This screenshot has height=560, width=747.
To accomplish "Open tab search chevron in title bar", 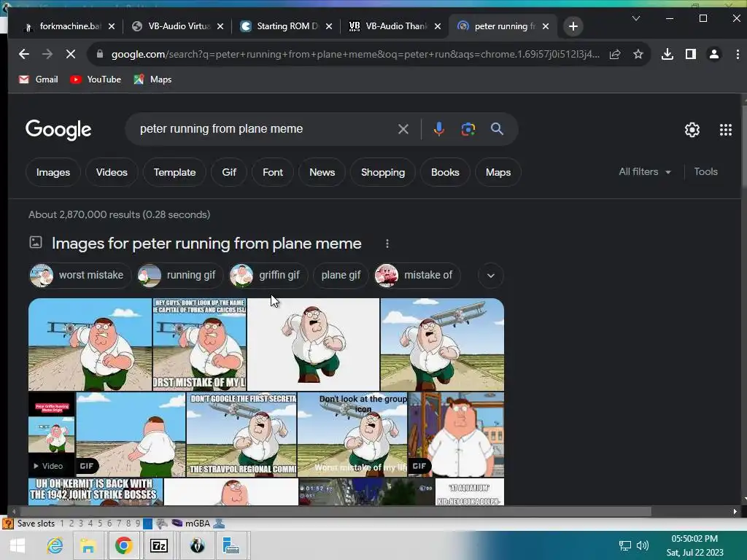I will click(x=635, y=18).
